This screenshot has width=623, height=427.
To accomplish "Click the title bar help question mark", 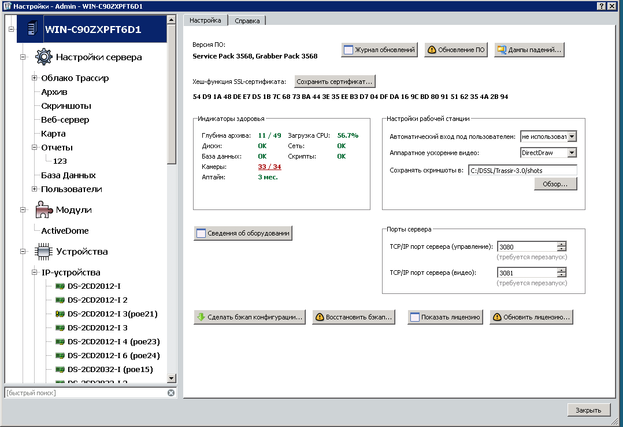I will coord(602,6).
